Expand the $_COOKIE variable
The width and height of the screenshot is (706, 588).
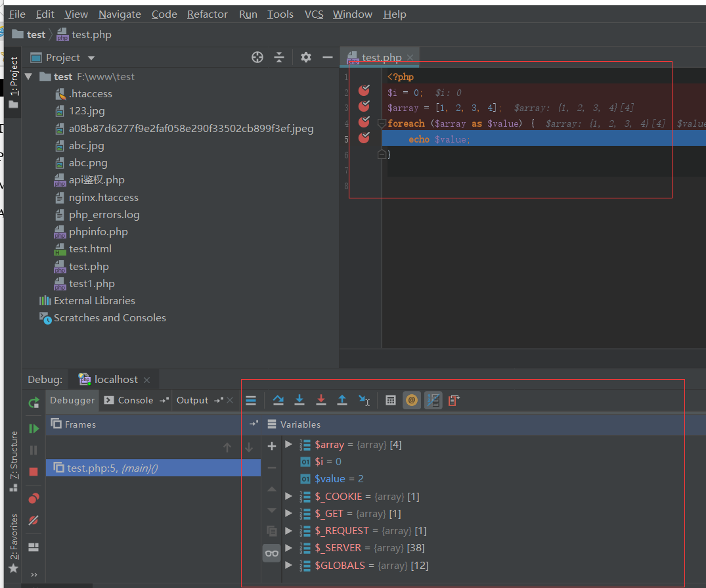[x=288, y=496]
